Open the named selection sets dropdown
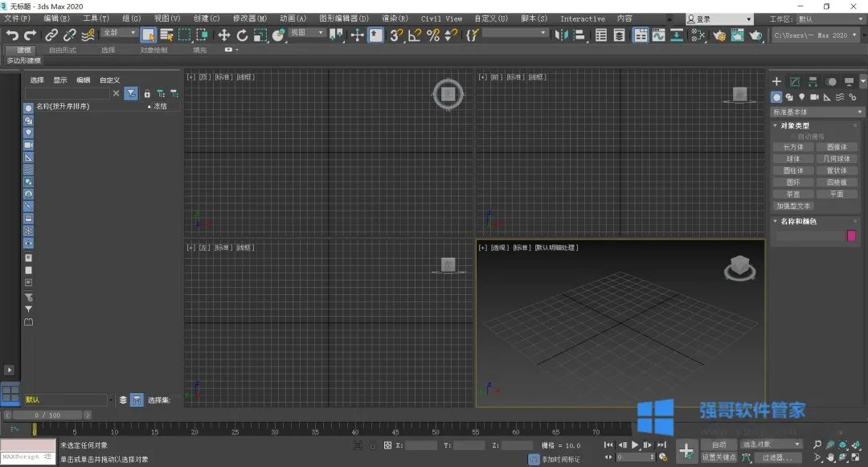868x467 pixels. click(x=514, y=33)
